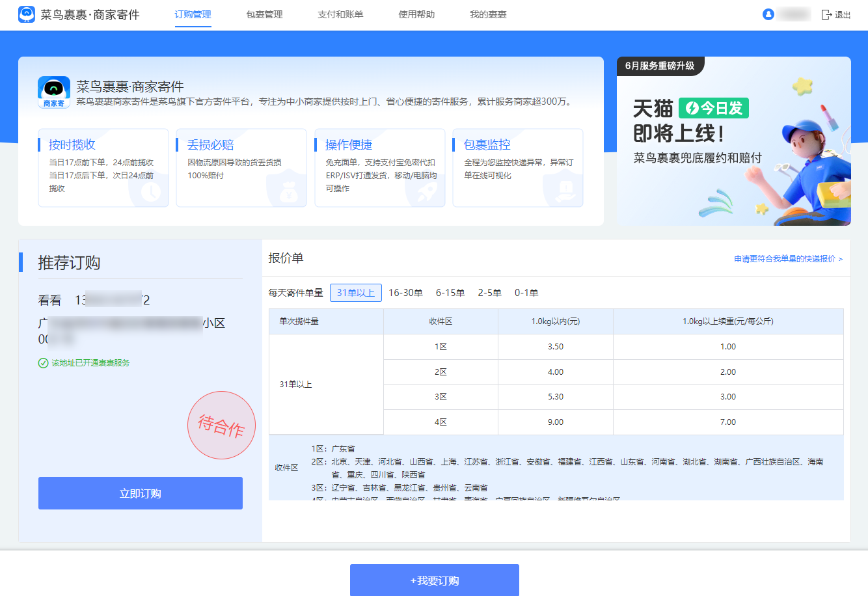Screen dimensions: 868x596
Task: Select the 6-15单 daily volume option
Action: click(x=450, y=293)
